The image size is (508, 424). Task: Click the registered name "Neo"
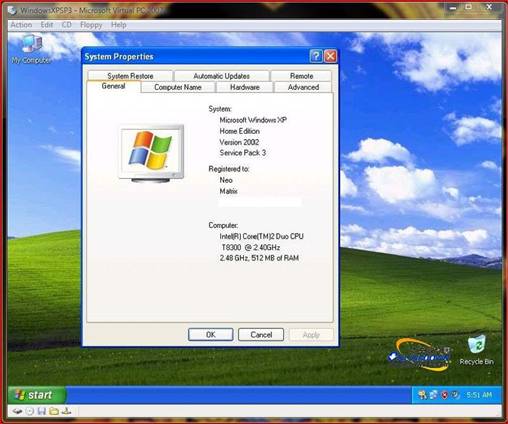[226, 180]
